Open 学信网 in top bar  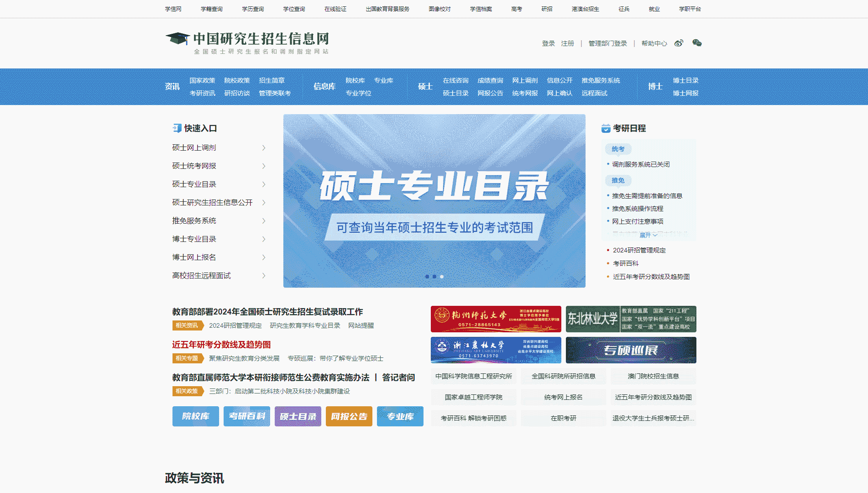[x=173, y=9]
